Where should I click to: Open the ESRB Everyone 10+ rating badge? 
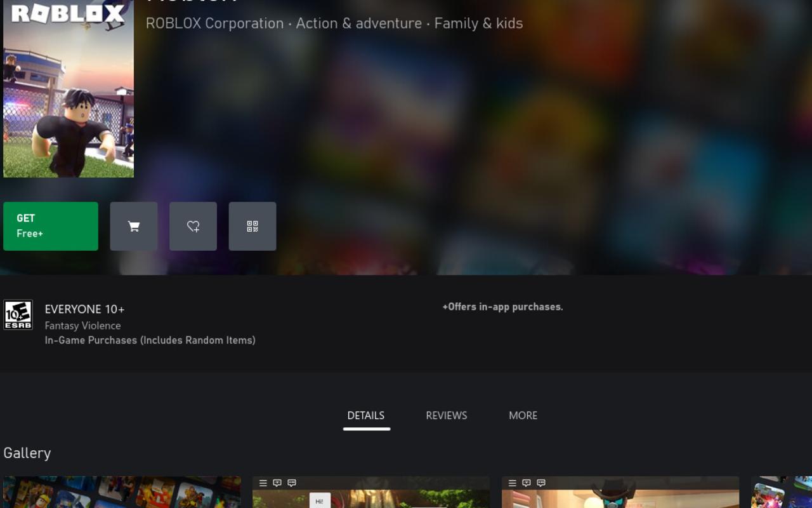pos(18,315)
